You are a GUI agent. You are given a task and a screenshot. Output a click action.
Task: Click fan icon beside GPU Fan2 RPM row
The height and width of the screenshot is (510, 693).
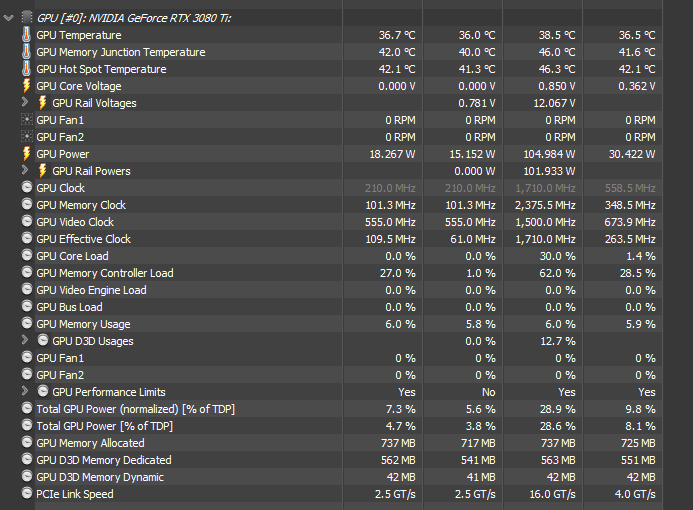click(27, 137)
